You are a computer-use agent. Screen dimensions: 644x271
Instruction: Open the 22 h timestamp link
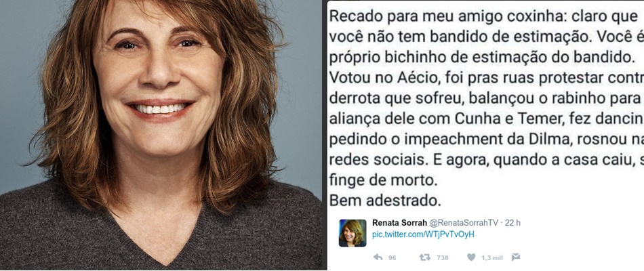[x=512, y=223]
